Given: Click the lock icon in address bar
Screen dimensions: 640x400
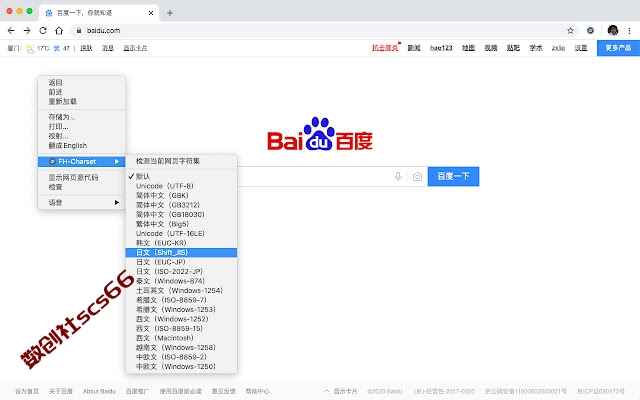Looking at the screenshot, I should click(x=79, y=30).
